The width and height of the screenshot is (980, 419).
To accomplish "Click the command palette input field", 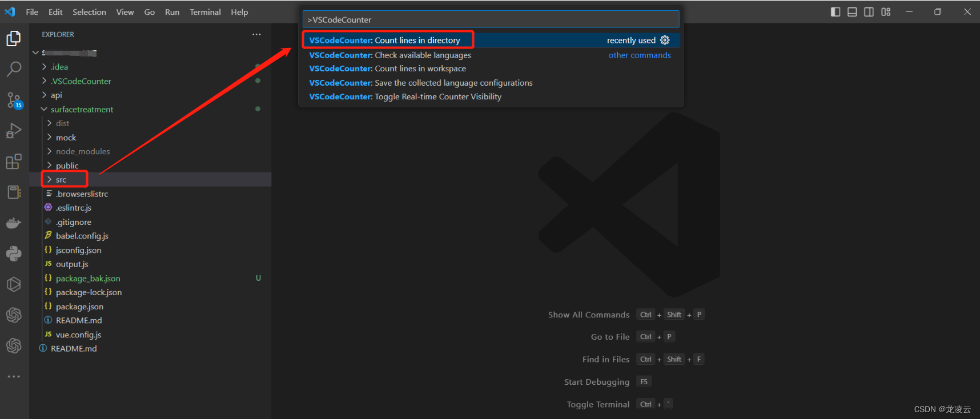I will 491,19.
